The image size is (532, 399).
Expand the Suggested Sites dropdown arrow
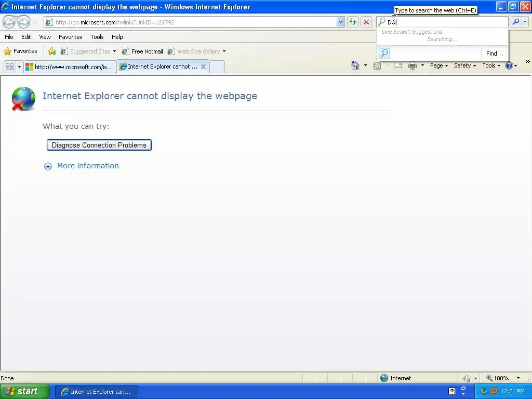(114, 51)
